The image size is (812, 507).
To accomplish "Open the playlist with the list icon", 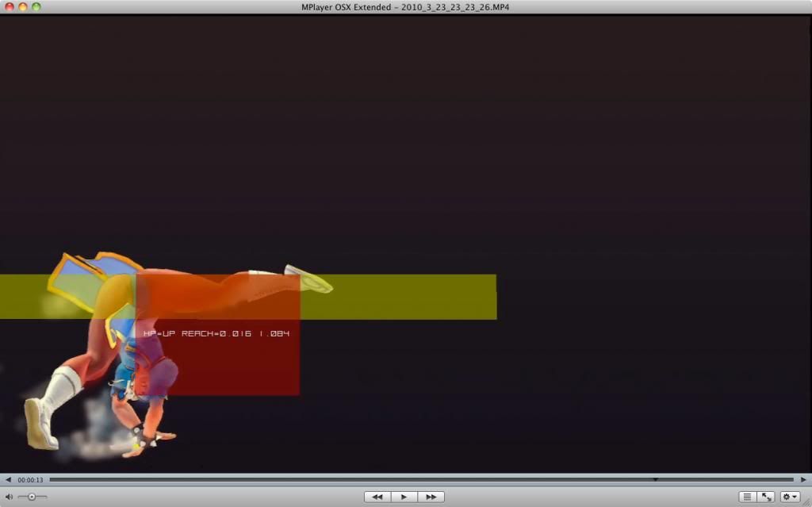I will pos(747,497).
